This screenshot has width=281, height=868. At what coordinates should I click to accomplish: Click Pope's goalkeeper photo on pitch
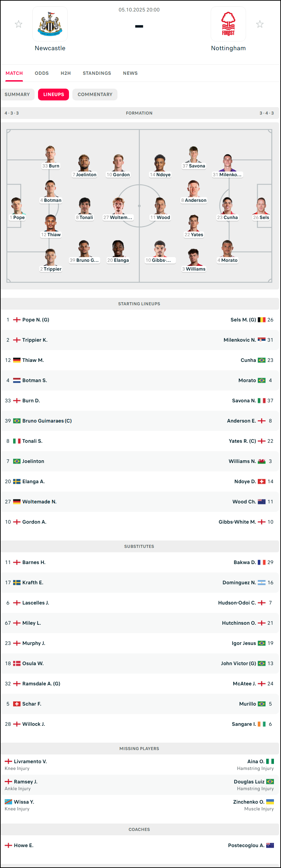coord(17,206)
